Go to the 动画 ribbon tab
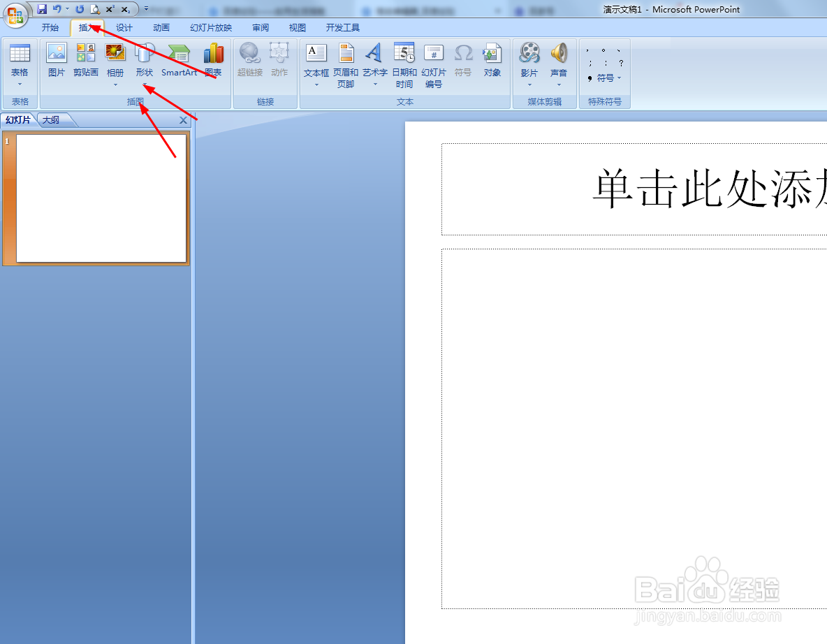The width and height of the screenshot is (827, 644). pyautogui.click(x=161, y=27)
